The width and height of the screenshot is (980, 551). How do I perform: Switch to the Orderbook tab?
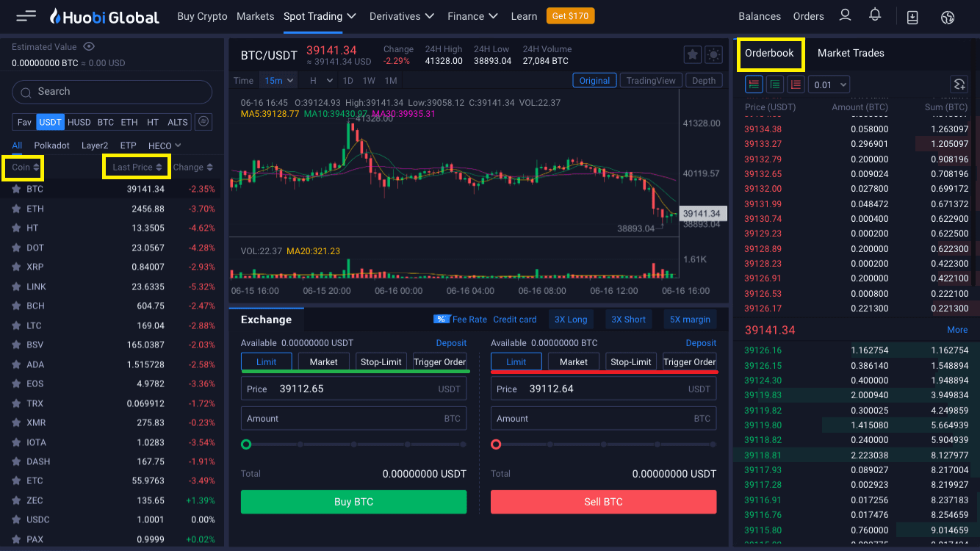770,53
